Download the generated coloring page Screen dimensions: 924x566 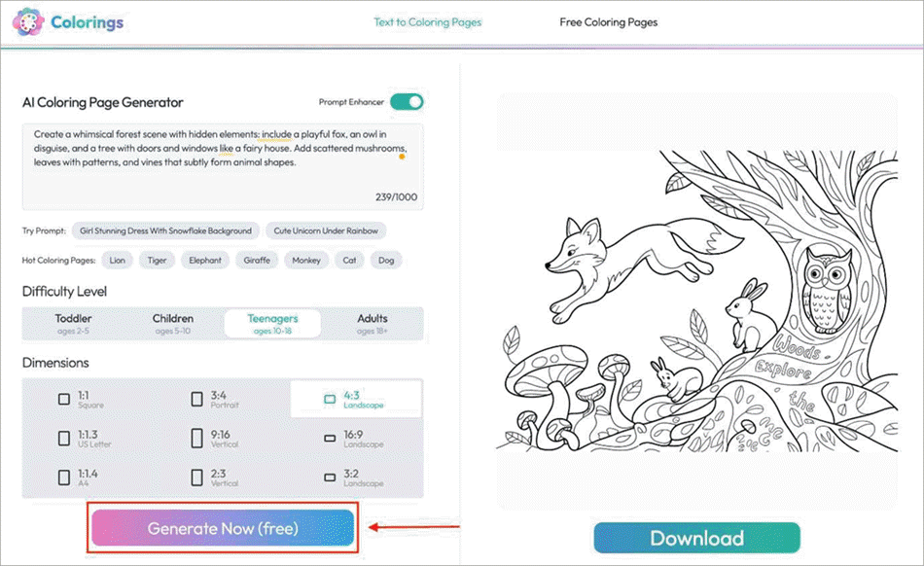(696, 538)
